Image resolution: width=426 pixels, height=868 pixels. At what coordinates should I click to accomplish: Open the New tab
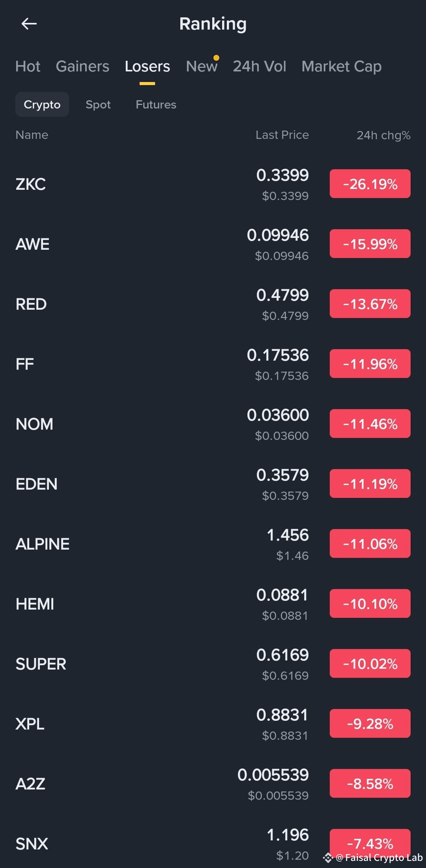tap(202, 66)
